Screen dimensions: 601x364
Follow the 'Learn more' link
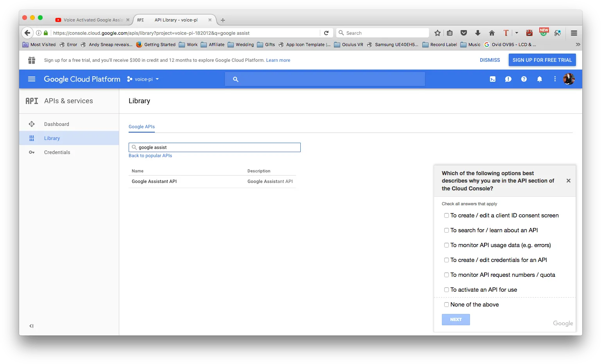coord(278,60)
